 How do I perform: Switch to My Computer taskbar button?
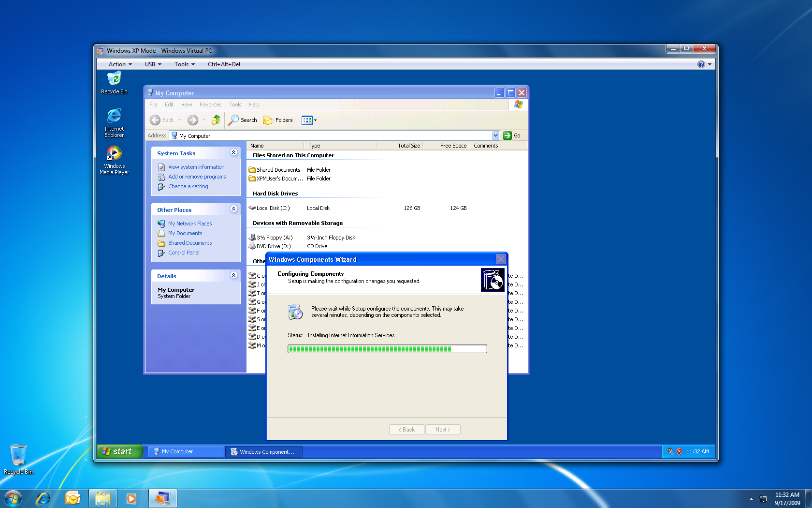pos(186,451)
